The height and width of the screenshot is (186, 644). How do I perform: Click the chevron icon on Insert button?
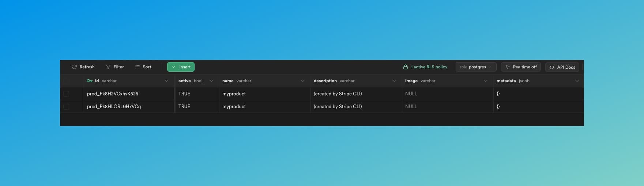(174, 67)
